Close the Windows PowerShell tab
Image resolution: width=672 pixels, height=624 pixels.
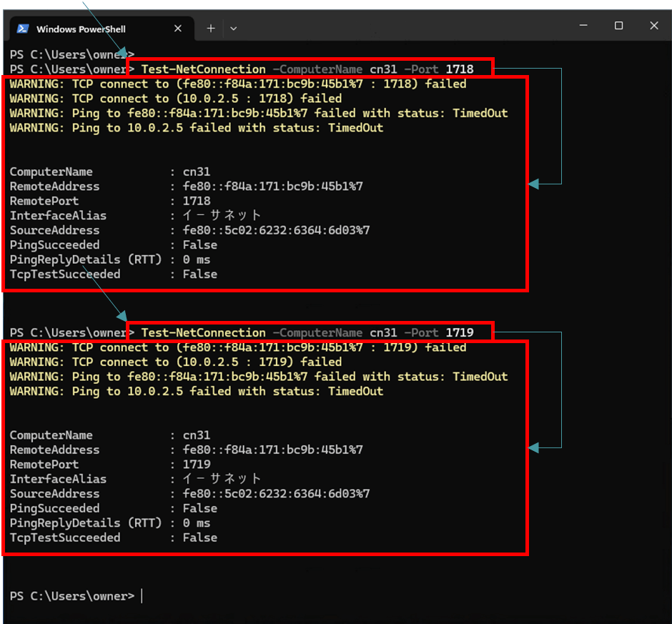click(x=178, y=29)
